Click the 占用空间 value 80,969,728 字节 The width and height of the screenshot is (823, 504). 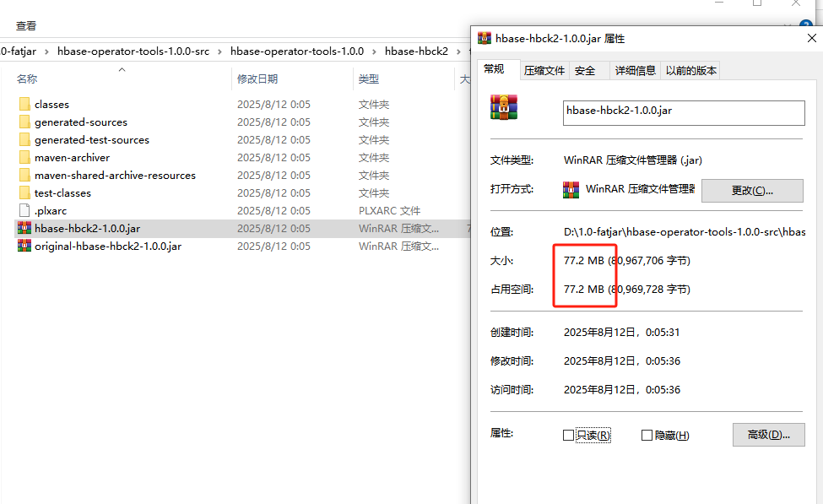tap(650, 290)
